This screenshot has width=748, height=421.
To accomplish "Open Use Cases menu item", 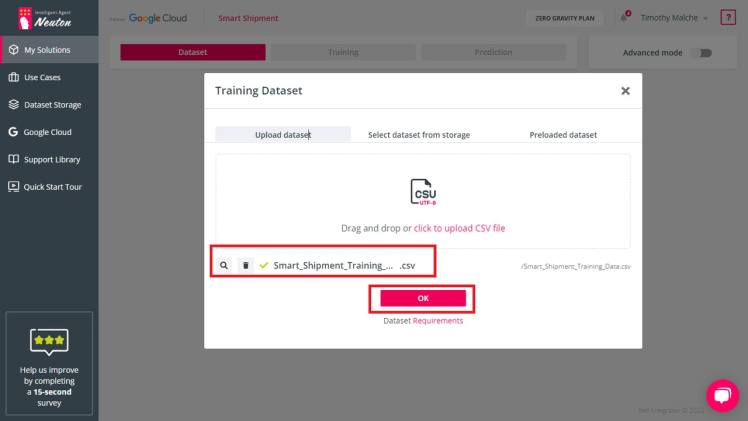I will [x=50, y=77].
